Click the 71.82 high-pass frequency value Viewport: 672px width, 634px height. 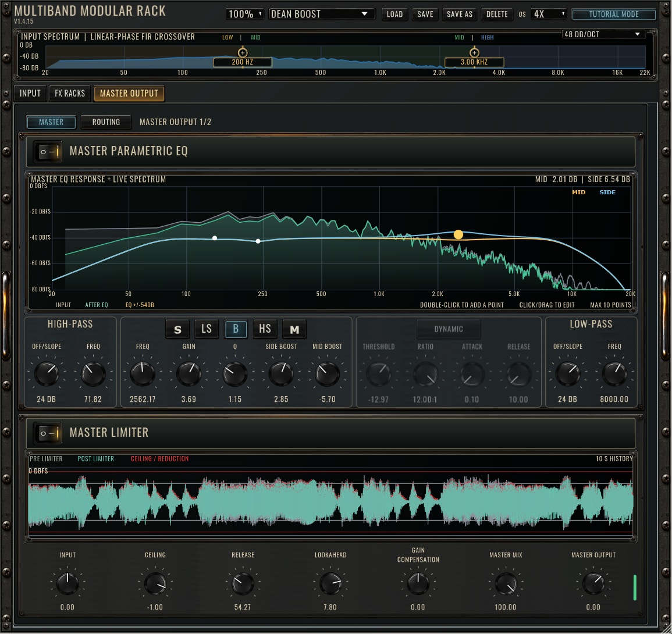click(93, 399)
